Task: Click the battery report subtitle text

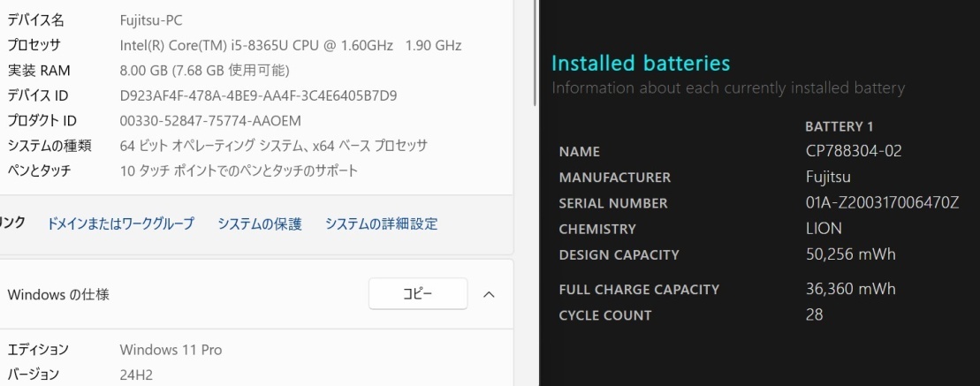Action: [x=728, y=88]
